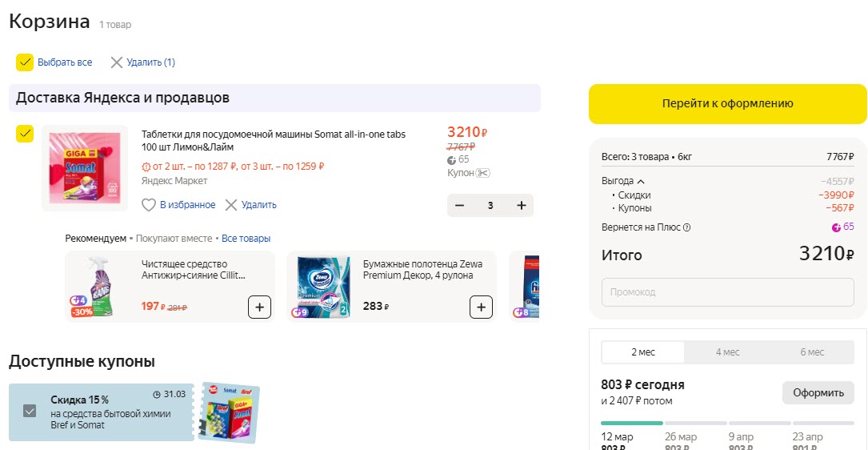This screenshot has height=450, width=868.
Task: Click the question mark next to Вернется на Плюс
Action: tap(687, 227)
